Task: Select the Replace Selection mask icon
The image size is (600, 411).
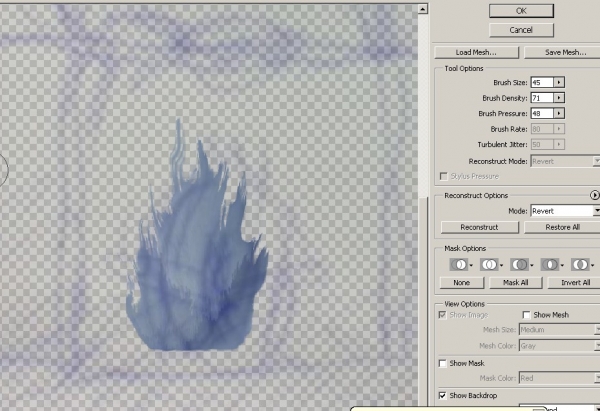Action: pos(461,264)
